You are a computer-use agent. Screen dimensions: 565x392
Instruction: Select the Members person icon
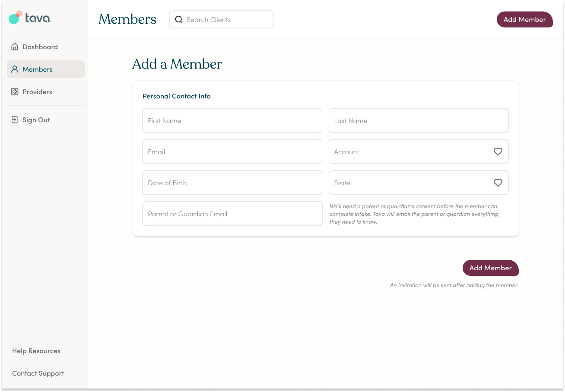15,69
